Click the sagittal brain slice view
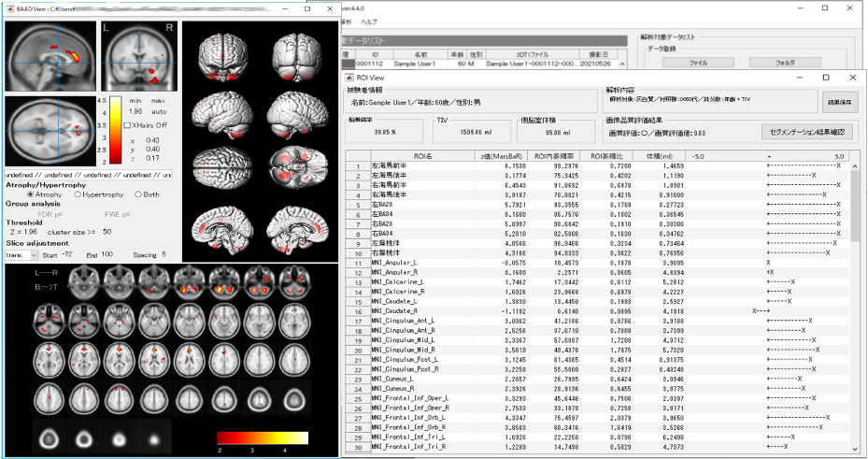The width and height of the screenshot is (868, 459). (50, 54)
